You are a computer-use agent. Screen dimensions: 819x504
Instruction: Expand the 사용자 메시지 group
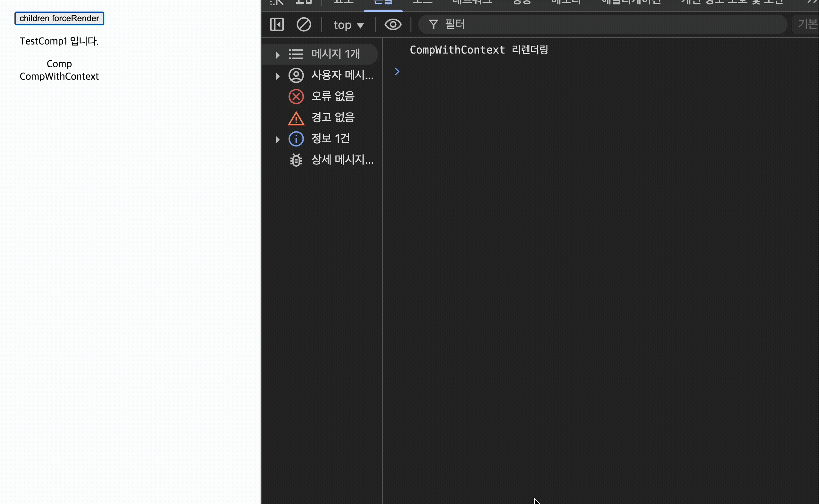click(x=277, y=76)
